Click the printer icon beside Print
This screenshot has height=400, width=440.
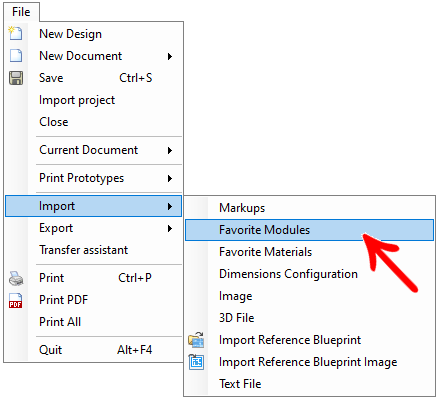16,278
